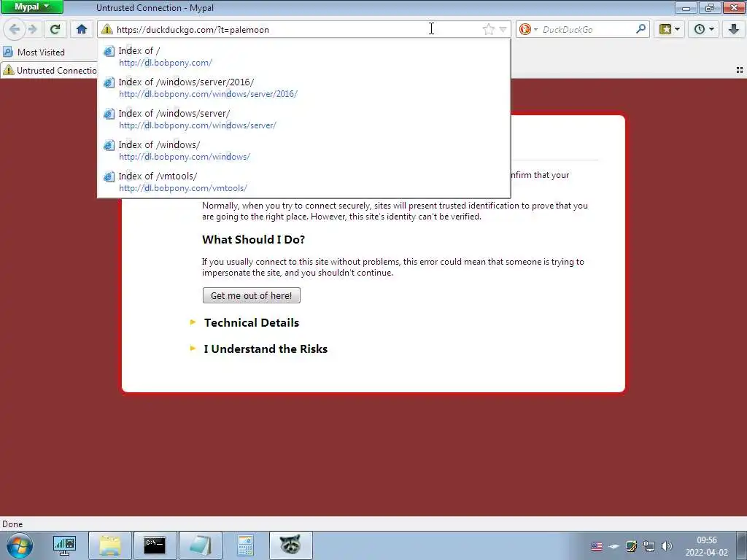Open the notepad taskbar icon
747x560 pixels.
coord(200,545)
